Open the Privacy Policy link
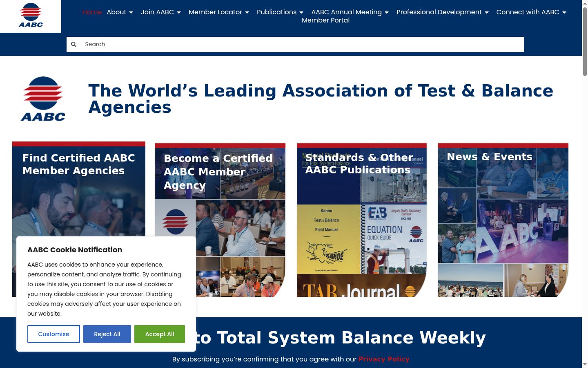The height and width of the screenshot is (368, 588). coord(384,359)
